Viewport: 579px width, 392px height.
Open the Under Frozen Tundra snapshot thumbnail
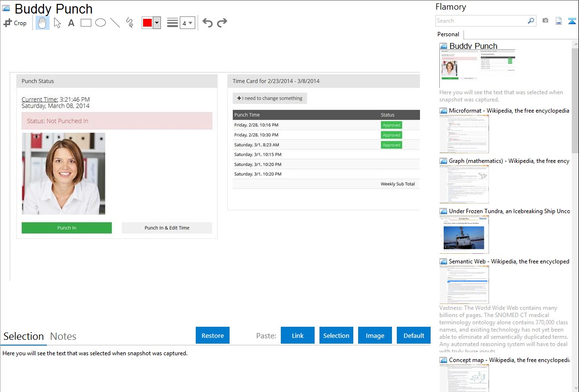click(464, 234)
